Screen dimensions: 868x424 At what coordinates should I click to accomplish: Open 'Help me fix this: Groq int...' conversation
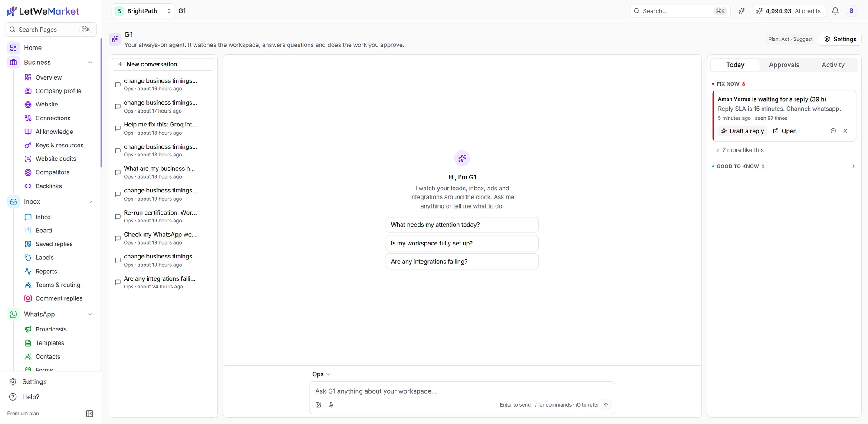point(163,128)
